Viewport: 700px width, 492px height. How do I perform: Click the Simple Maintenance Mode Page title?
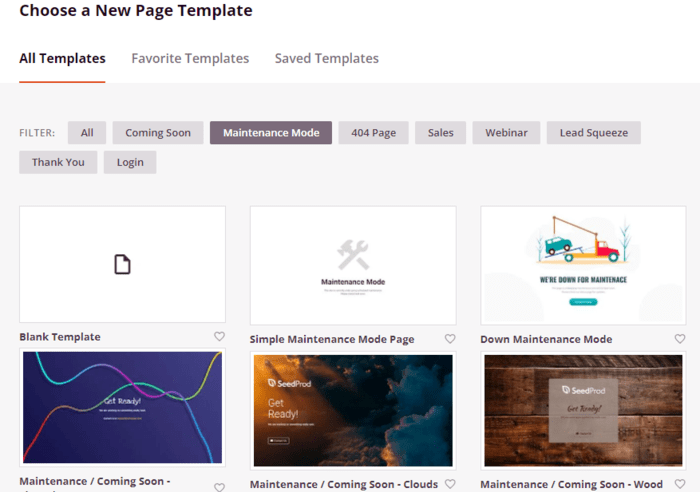[x=332, y=339]
